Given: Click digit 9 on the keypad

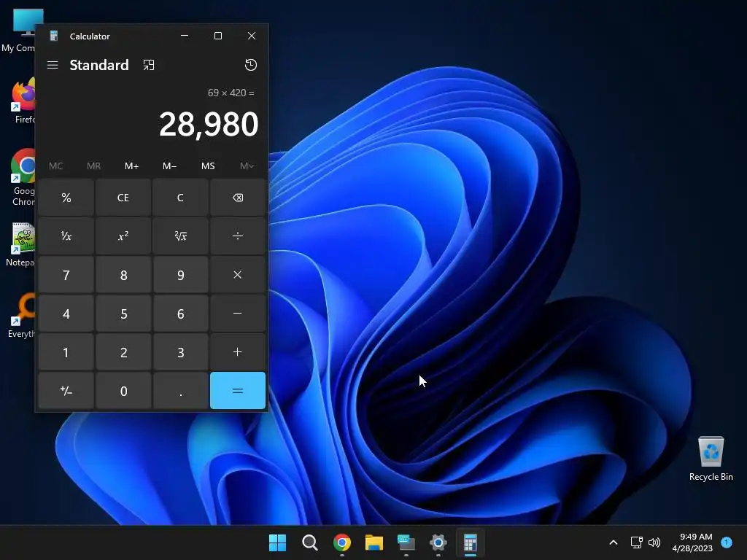Looking at the screenshot, I should [x=181, y=275].
